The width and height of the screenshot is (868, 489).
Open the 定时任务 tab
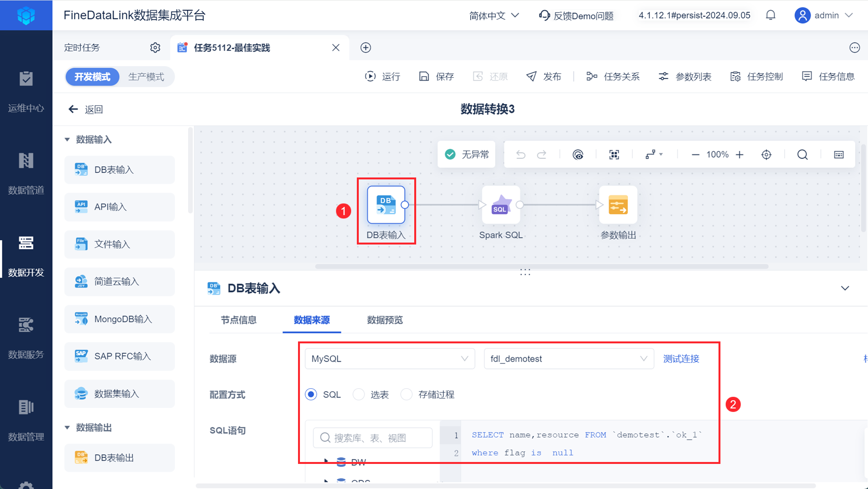82,48
